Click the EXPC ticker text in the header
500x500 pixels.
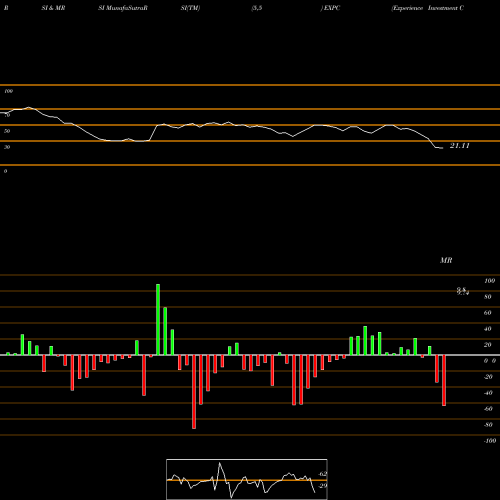click(x=332, y=8)
